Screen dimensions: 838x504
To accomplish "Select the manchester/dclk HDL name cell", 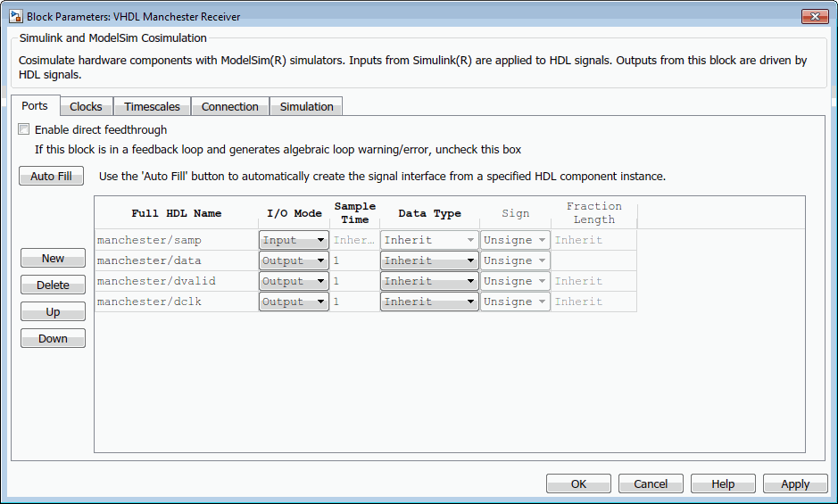I will tap(177, 302).
